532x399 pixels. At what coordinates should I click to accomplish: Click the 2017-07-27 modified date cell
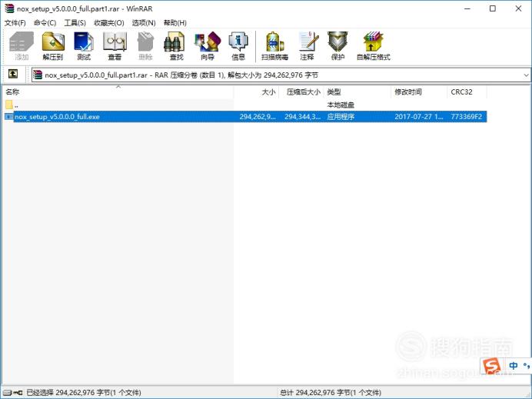(x=419, y=117)
